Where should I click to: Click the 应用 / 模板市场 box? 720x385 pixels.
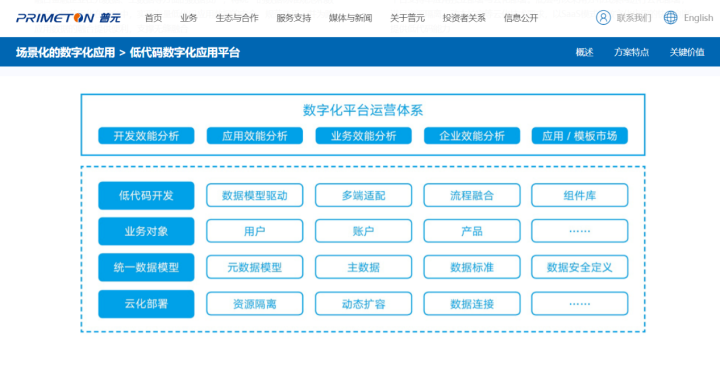(579, 136)
